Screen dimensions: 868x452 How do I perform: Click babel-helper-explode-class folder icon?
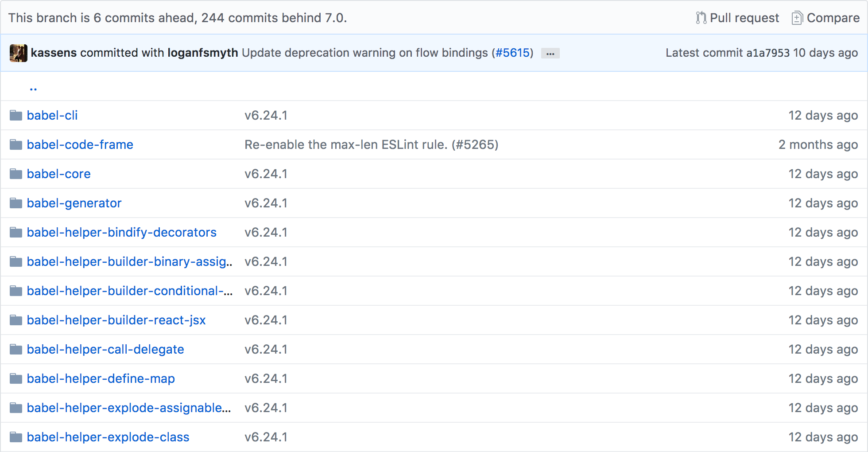(16, 437)
